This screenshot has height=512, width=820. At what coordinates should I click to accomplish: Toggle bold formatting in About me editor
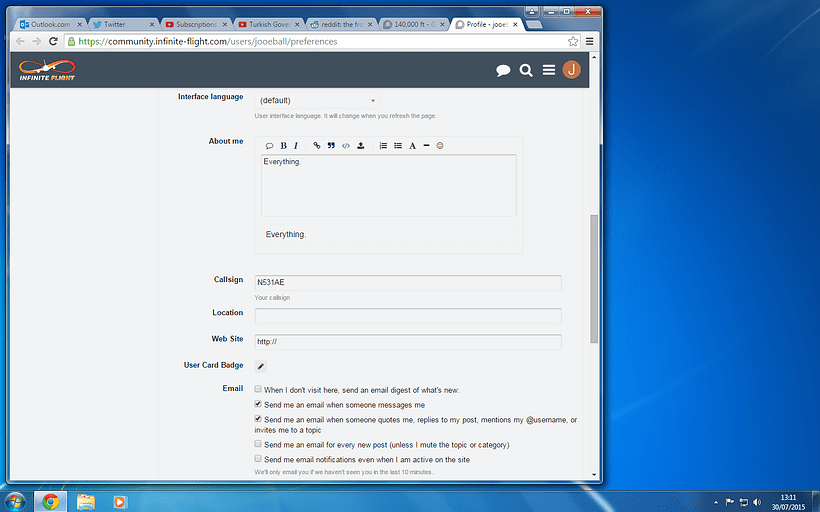[283, 146]
